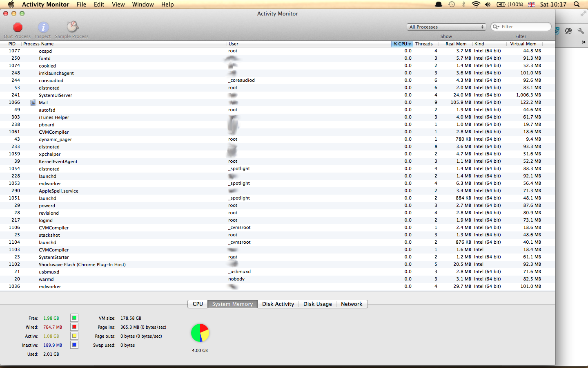Click the British flag input source icon
This screenshot has height=368, width=588.
pos(531,4)
